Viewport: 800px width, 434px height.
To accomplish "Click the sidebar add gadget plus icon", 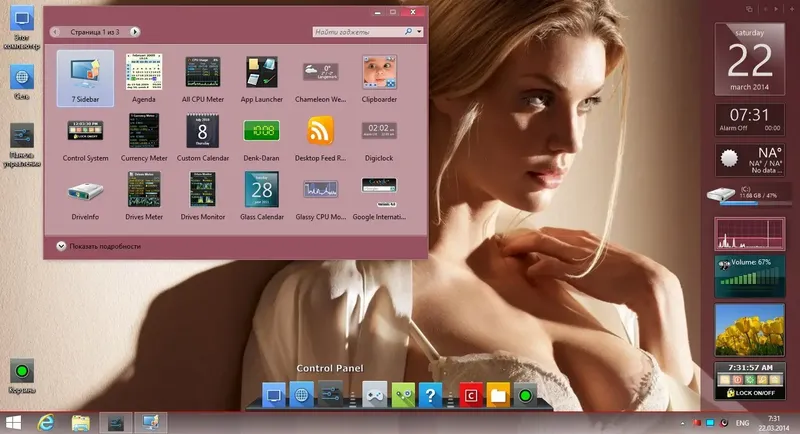I will [792, 9].
